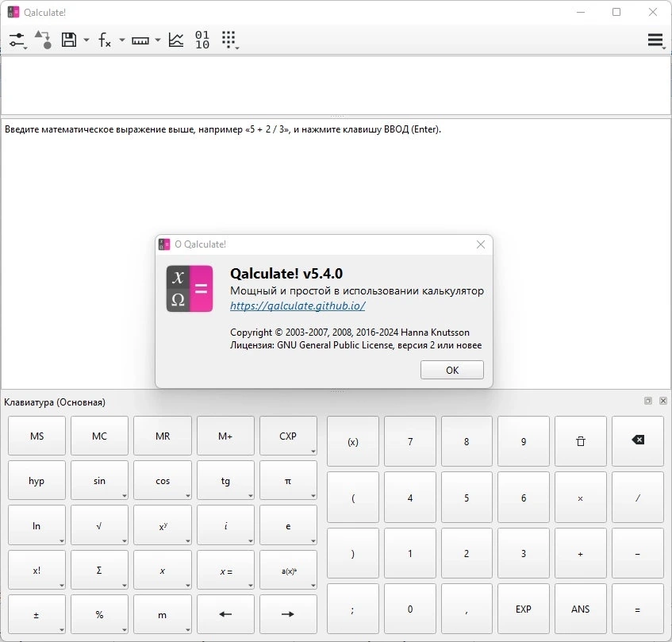Click the convert to unit shapes icon
The width and height of the screenshot is (672, 642).
pos(43,40)
